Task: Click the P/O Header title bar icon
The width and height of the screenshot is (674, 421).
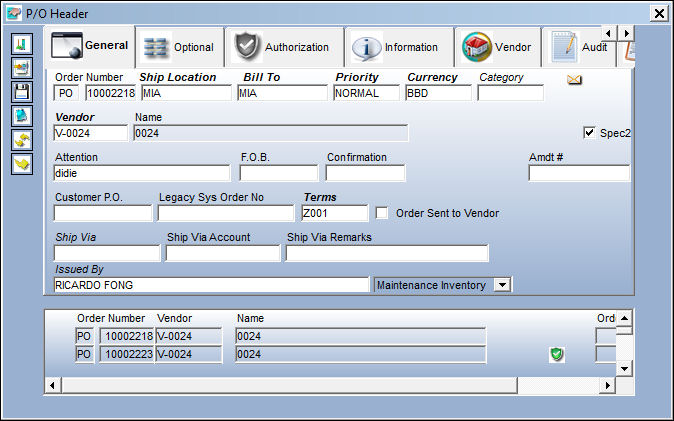Action: (x=14, y=13)
